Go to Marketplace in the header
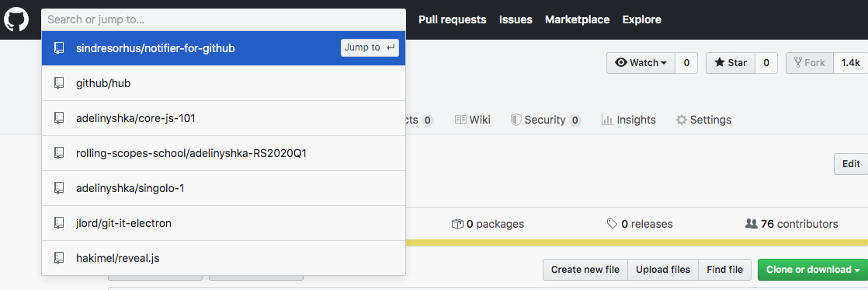 [578, 19]
